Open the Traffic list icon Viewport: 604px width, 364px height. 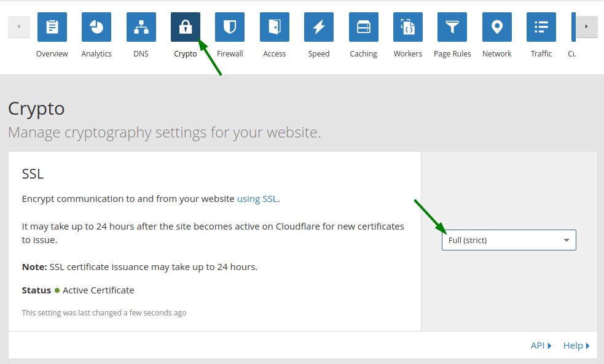[541, 27]
